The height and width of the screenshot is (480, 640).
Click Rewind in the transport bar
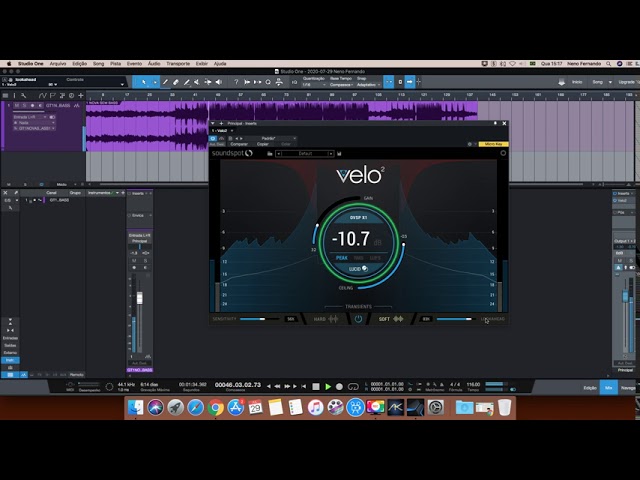278,386
